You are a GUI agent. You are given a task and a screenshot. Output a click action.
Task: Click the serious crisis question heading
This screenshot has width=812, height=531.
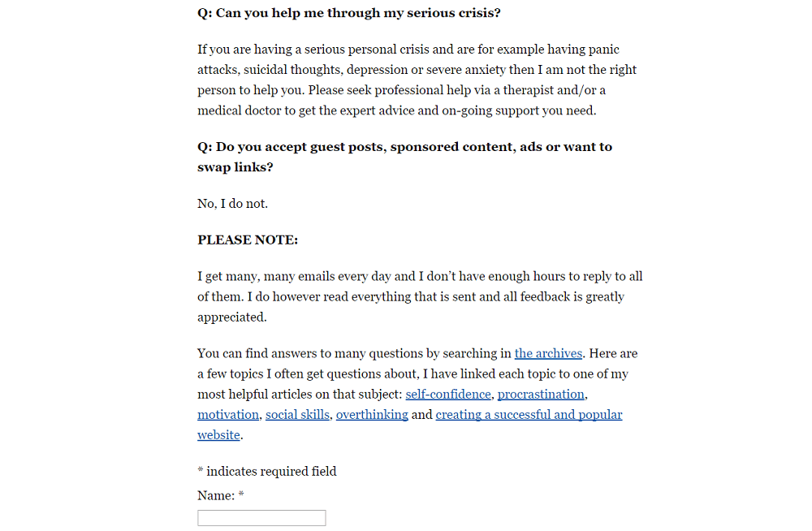[x=347, y=13]
